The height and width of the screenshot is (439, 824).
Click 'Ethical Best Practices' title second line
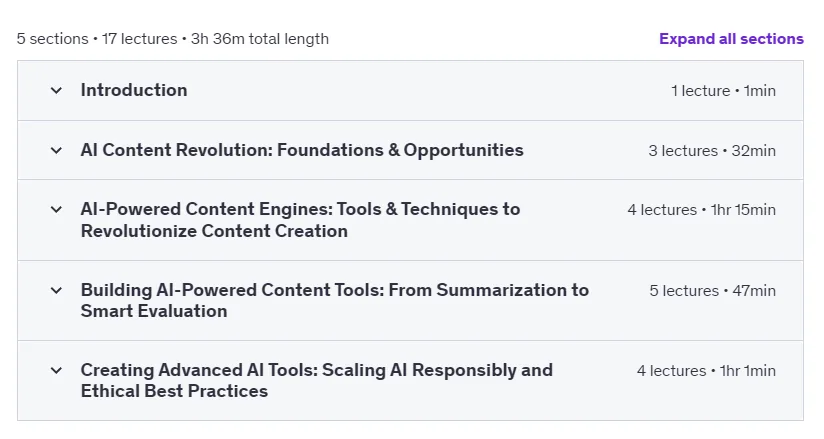[x=174, y=391]
